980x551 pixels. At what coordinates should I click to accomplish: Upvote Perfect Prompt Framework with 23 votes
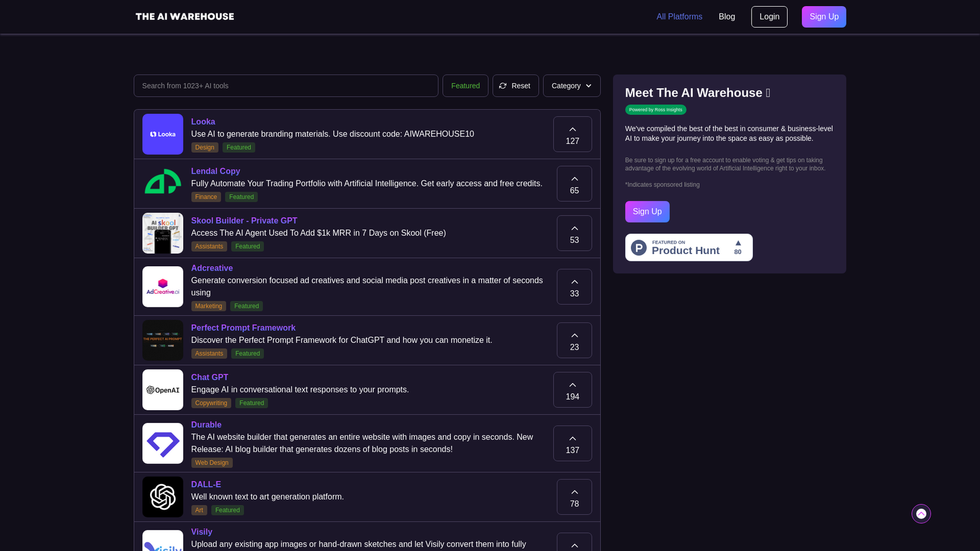point(575,340)
